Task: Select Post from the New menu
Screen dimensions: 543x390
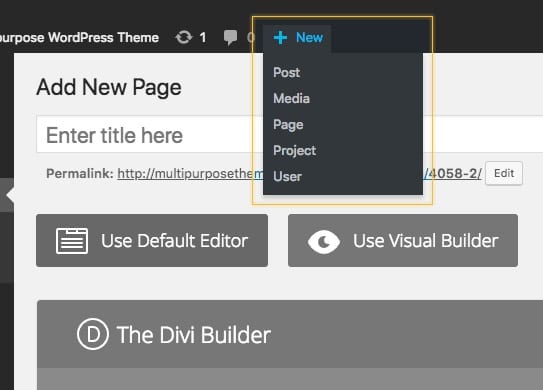Action: (x=286, y=73)
